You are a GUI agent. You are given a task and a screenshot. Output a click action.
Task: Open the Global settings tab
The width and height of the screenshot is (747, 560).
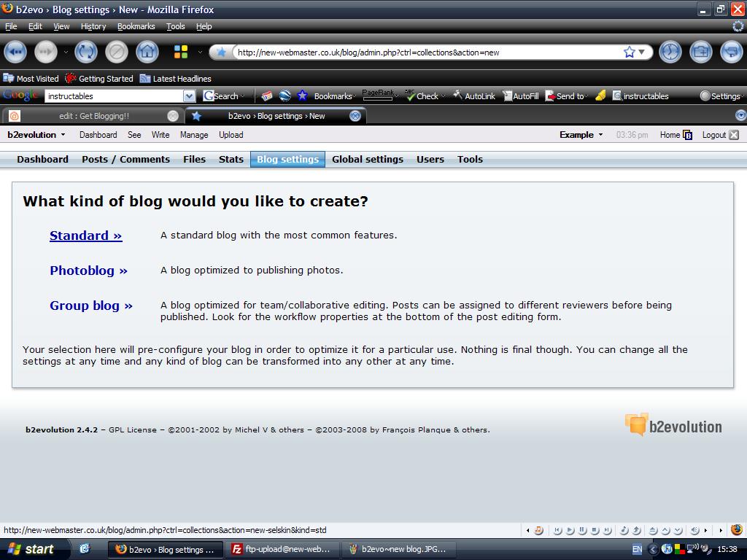point(368,159)
